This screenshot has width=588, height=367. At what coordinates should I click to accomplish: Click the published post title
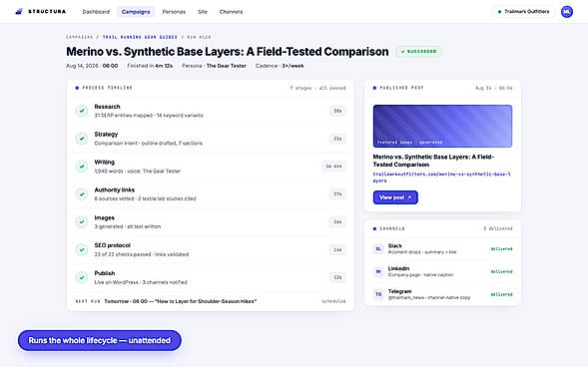[433, 161]
